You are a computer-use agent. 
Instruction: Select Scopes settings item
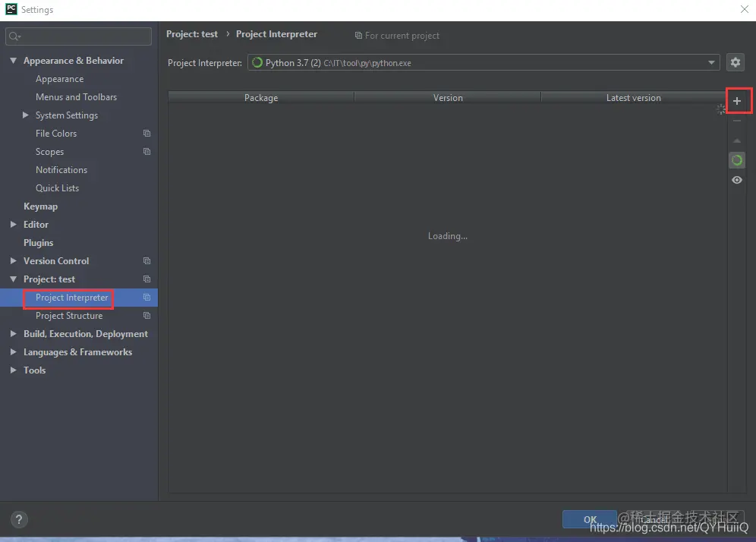tap(49, 151)
